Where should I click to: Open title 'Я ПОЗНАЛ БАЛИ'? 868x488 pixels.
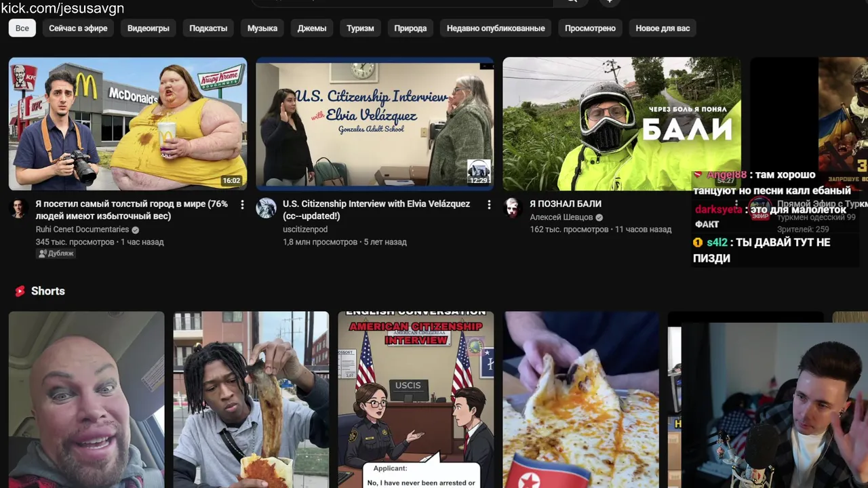click(566, 203)
